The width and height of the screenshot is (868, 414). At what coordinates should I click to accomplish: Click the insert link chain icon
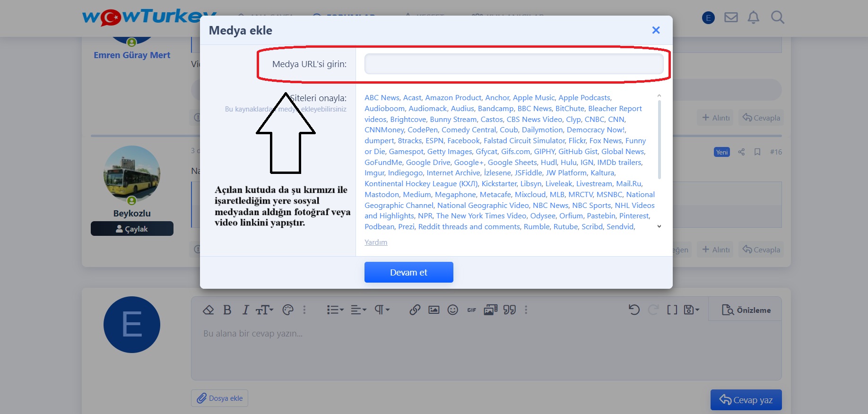coord(415,310)
